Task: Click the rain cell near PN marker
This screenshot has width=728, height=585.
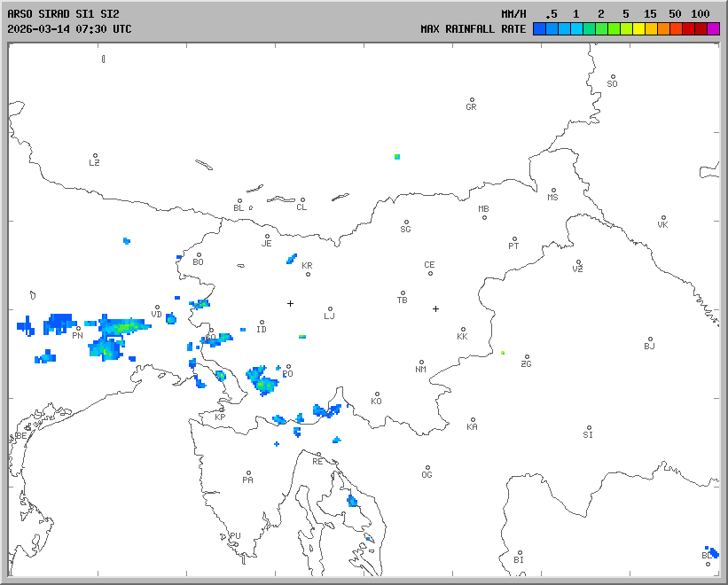Action: pos(60,323)
